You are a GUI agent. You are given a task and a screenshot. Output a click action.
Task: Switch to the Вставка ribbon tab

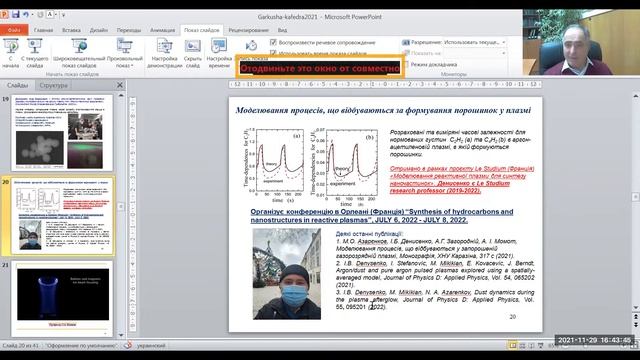pyautogui.click(x=71, y=30)
